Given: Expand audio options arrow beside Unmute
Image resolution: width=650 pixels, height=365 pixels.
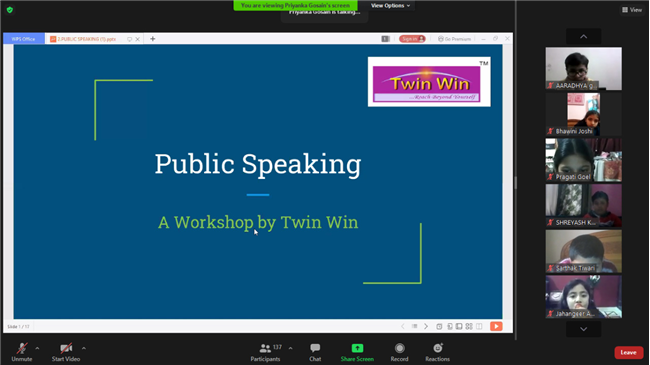Looking at the screenshot, I should tap(37, 348).
